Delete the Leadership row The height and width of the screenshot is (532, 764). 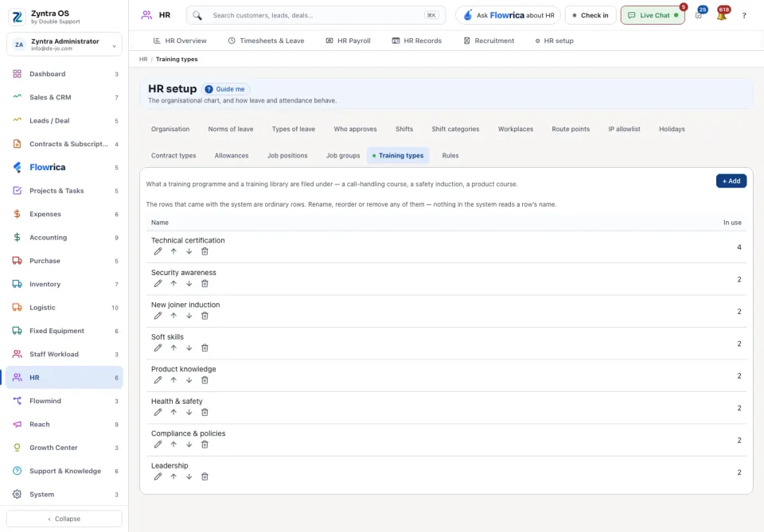tap(205, 476)
